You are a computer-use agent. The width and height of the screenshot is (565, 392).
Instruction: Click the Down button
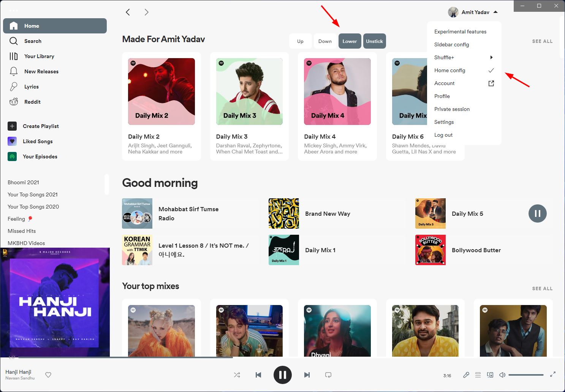325,41
